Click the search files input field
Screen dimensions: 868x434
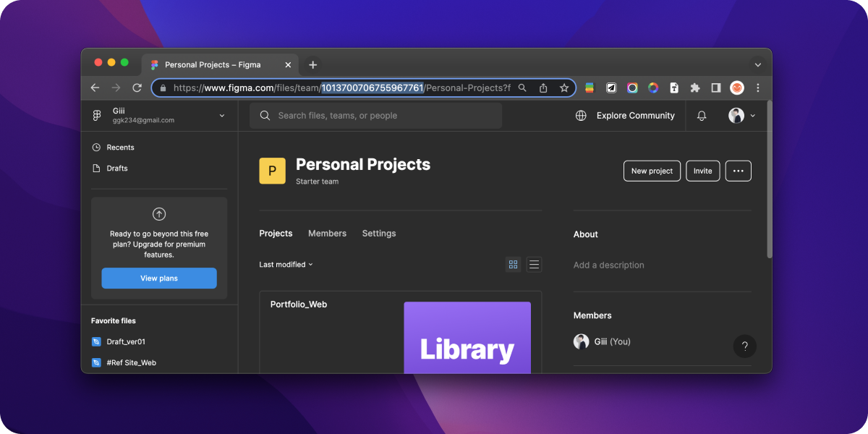coord(376,116)
